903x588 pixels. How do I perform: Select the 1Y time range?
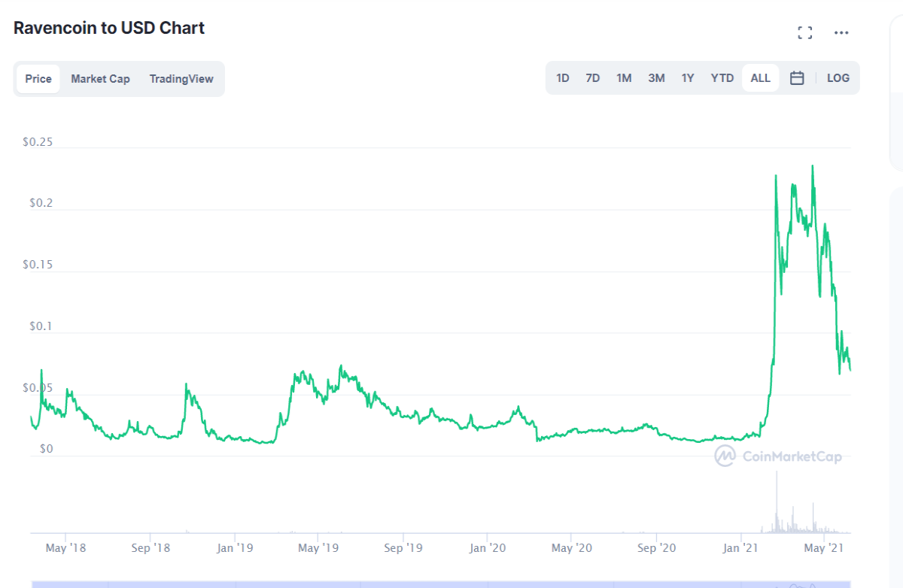[688, 78]
